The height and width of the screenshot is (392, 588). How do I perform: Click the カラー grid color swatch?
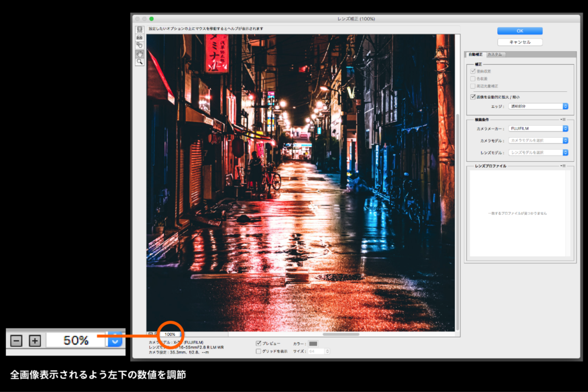point(313,343)
